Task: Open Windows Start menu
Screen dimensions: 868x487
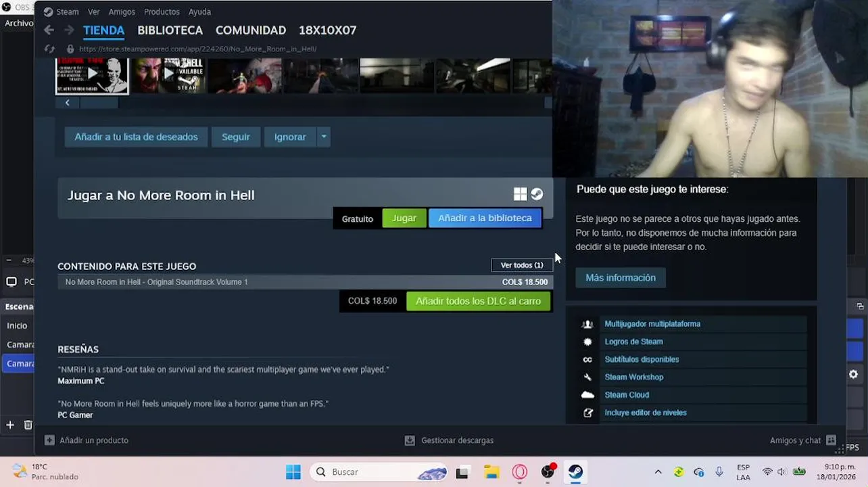Action: point(293,472)
